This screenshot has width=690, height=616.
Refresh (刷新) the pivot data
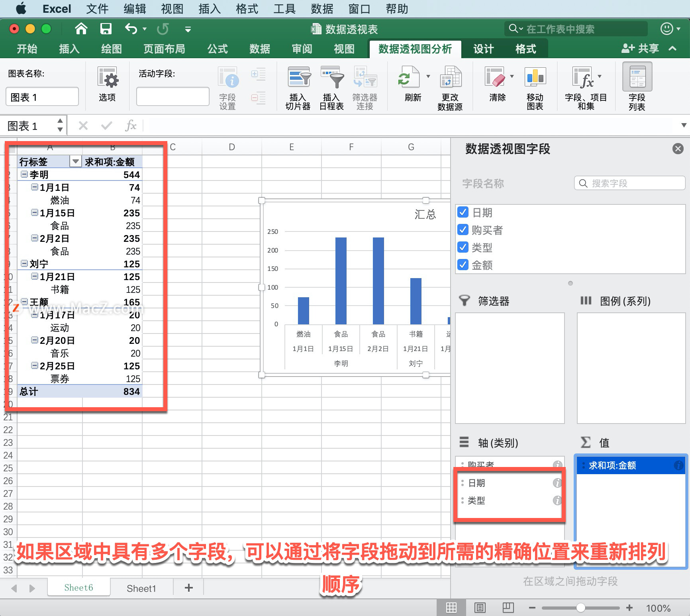[x=409, y=77]
